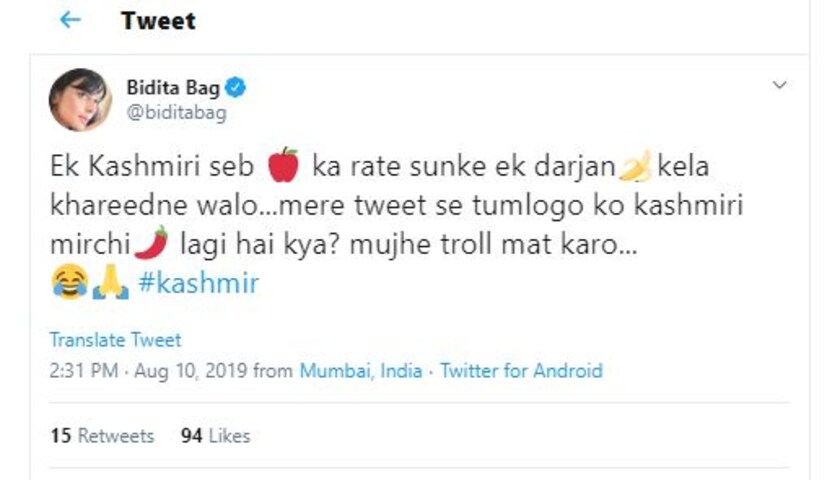
Task: Click the Bidita Bag display name
Action: coord(172,88)
